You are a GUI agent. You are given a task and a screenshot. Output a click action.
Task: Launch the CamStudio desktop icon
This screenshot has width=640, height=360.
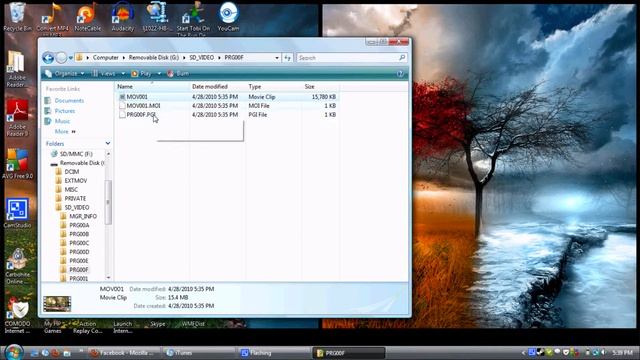click(17, 213)
